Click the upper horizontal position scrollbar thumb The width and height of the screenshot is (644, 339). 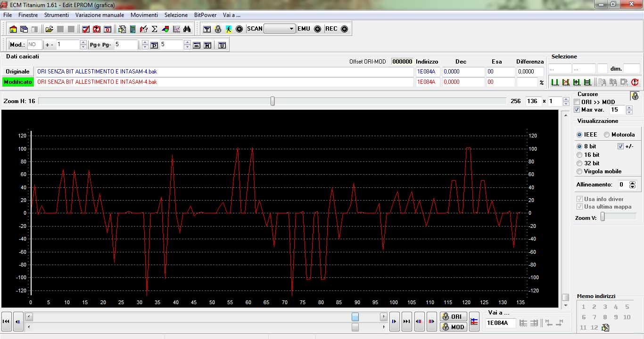pos(355,317)
